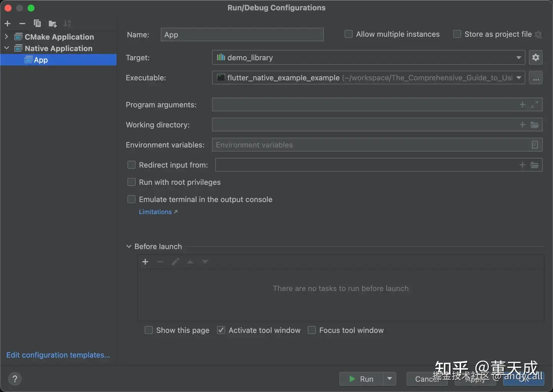Image resolution: width=553 pixels, height=392 pixels.
Task: Open the help button
Action: [15, 379]
